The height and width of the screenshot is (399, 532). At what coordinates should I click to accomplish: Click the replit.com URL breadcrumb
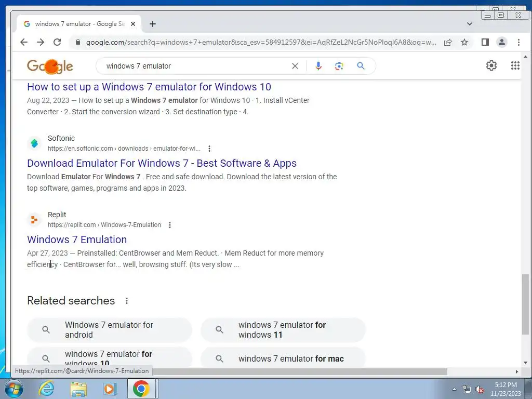coord(104,225)
